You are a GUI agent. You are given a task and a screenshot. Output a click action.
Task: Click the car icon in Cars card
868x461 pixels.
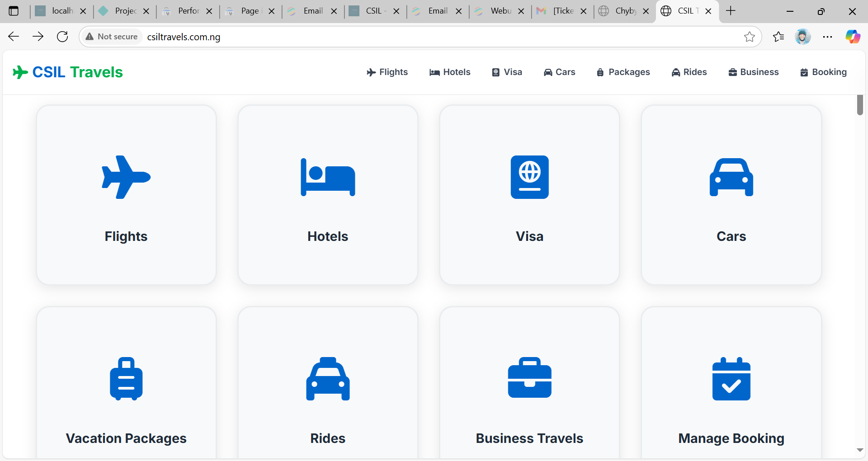click(x=731, y=177)
